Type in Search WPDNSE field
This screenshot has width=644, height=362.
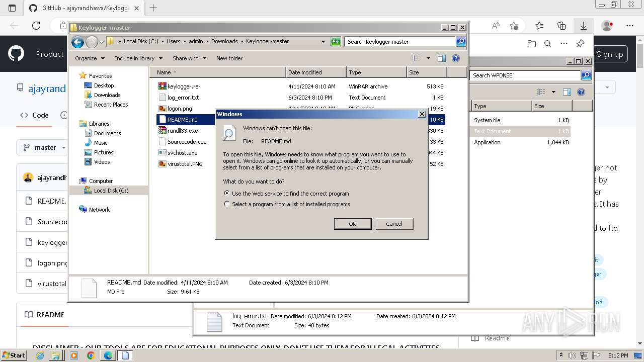[525, 75]
